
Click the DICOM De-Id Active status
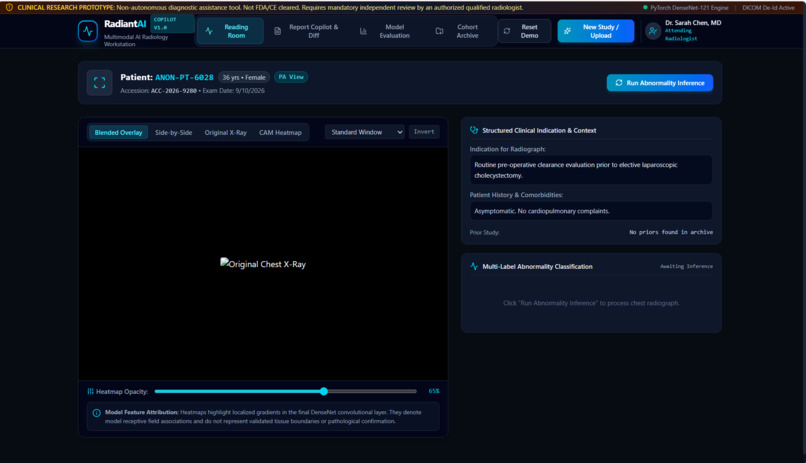point(768,8)
